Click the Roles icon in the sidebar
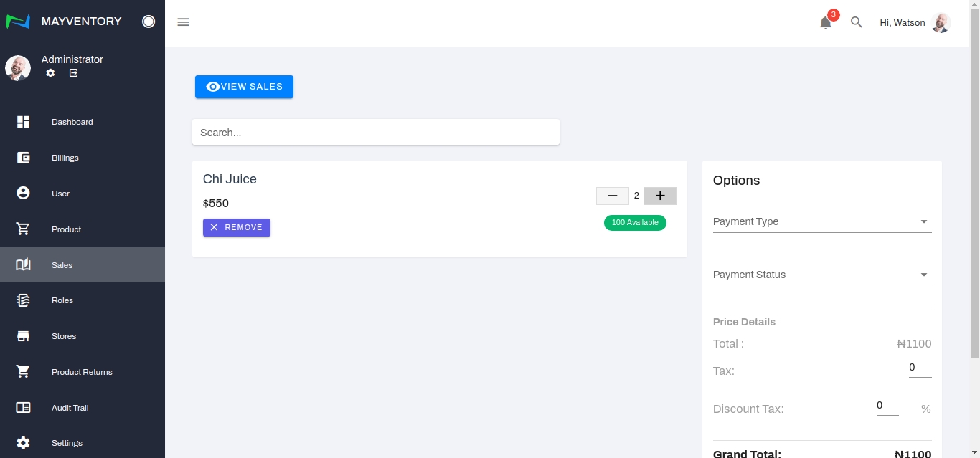 [x=23, y=300]
